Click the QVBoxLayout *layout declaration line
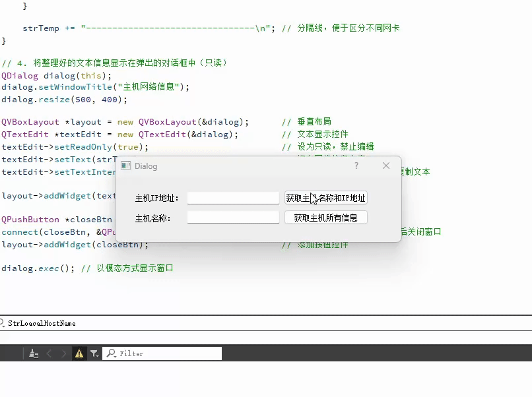This screenshot has height=397, width=532. (x=125, y=122)
